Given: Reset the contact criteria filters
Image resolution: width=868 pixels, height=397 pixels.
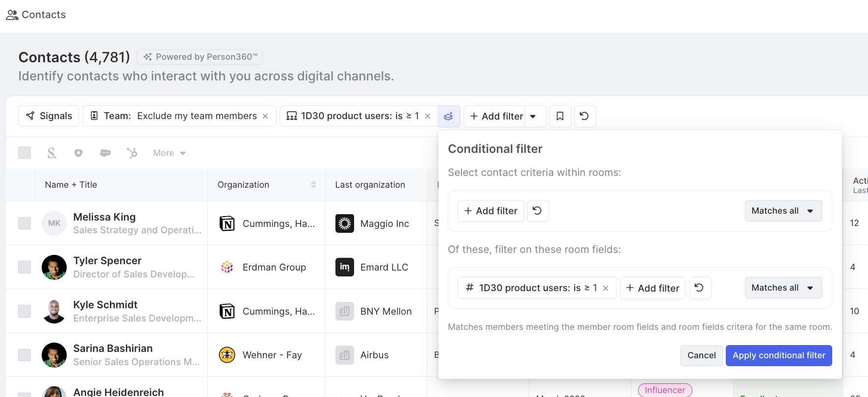Looking at the screenshot, I should tap(538, 211).
